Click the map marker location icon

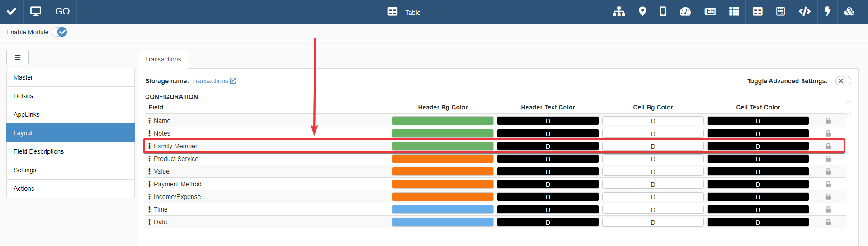point(642,12)
